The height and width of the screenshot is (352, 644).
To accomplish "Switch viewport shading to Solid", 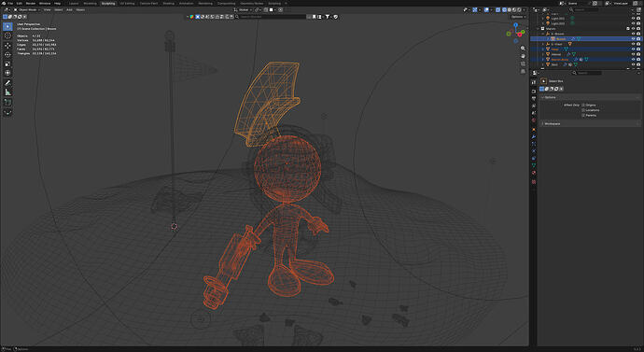I will 510,10.
